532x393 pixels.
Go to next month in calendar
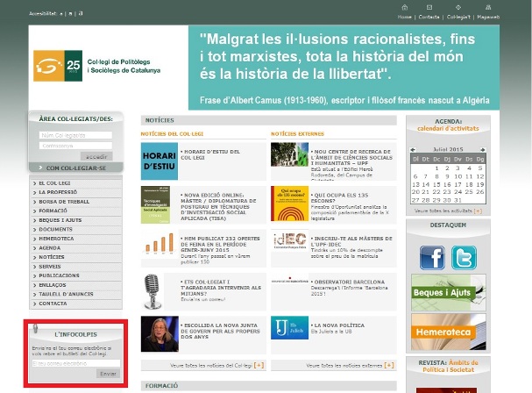click(x=482, y=149)
